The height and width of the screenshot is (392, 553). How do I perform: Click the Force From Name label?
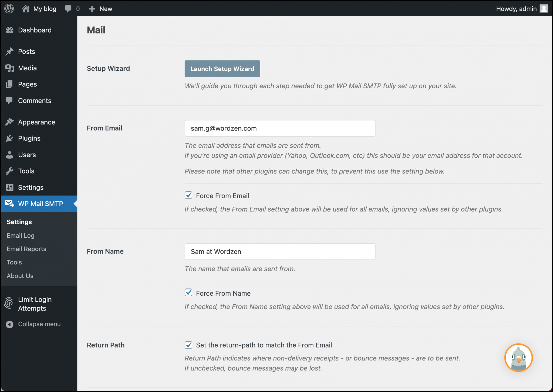click(x=223, y=293)
